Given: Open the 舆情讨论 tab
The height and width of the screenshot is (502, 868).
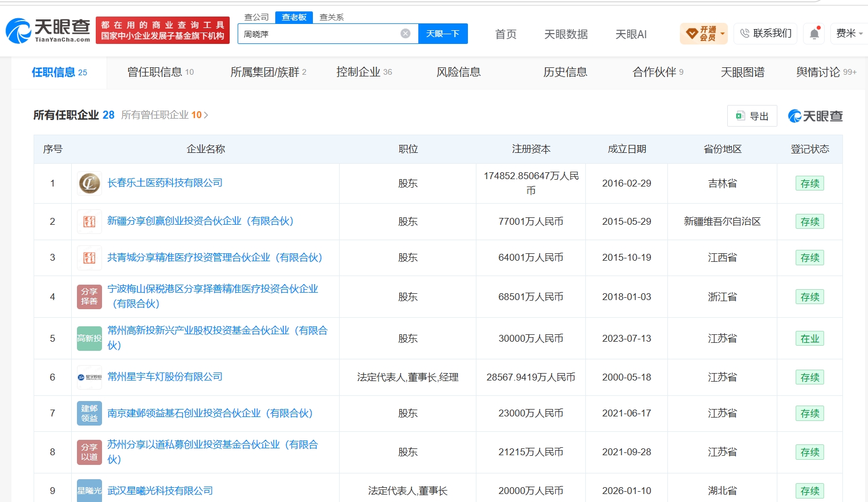Looking at the screenshot, I should coord(826,72).
